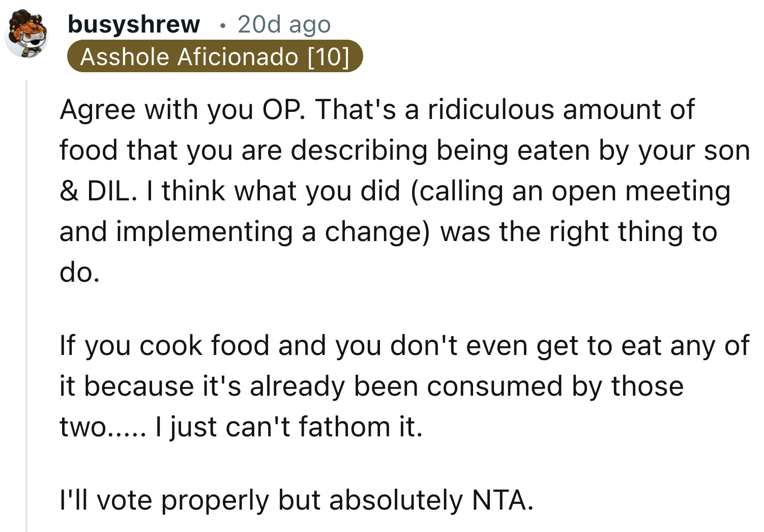Click the single word "do." ending the first paragraph
The width and height of the screenshot is (764, 532).
pyautogui.click(x=79, y=272)
